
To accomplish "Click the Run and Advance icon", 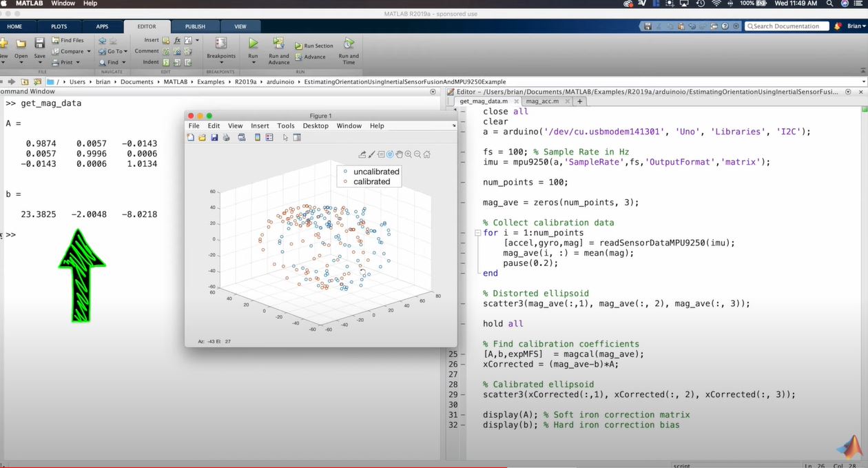I will point(278,43).
